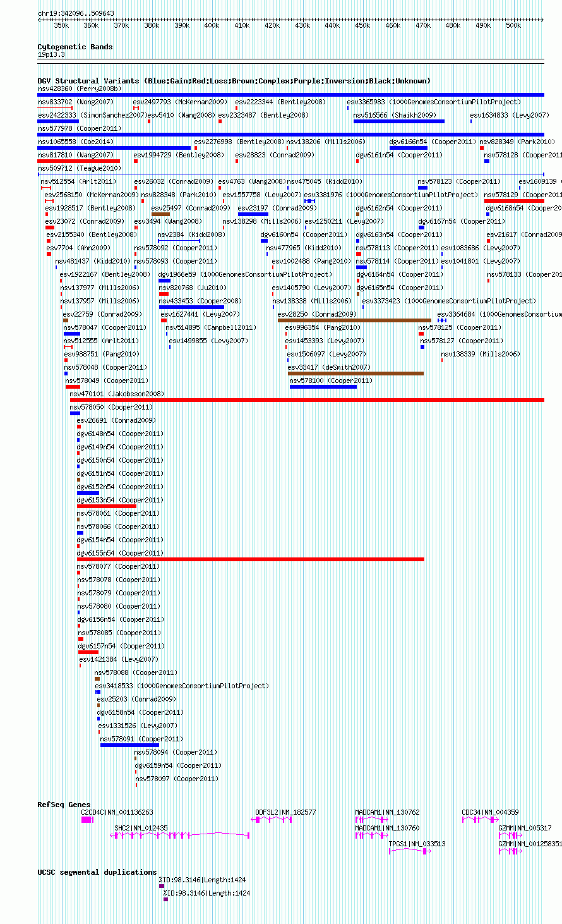Click the first segmental duplication purple block
Screen dimensions: 562x924
tap(162, 886)
